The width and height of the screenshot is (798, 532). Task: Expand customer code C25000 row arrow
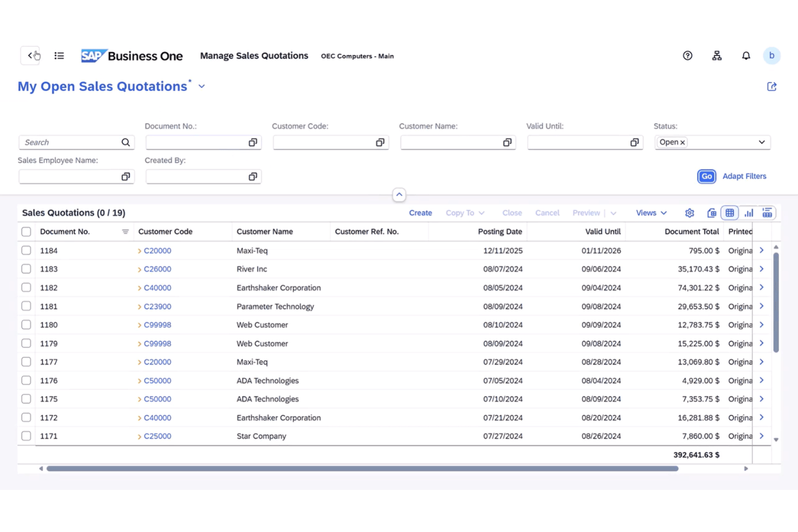click(x=139, y=437)
